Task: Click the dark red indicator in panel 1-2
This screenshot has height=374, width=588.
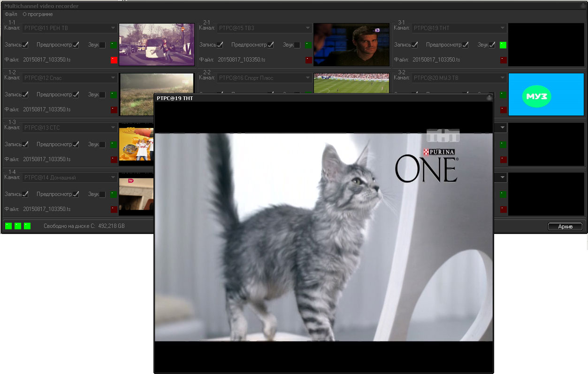Action: click(114, 110)
